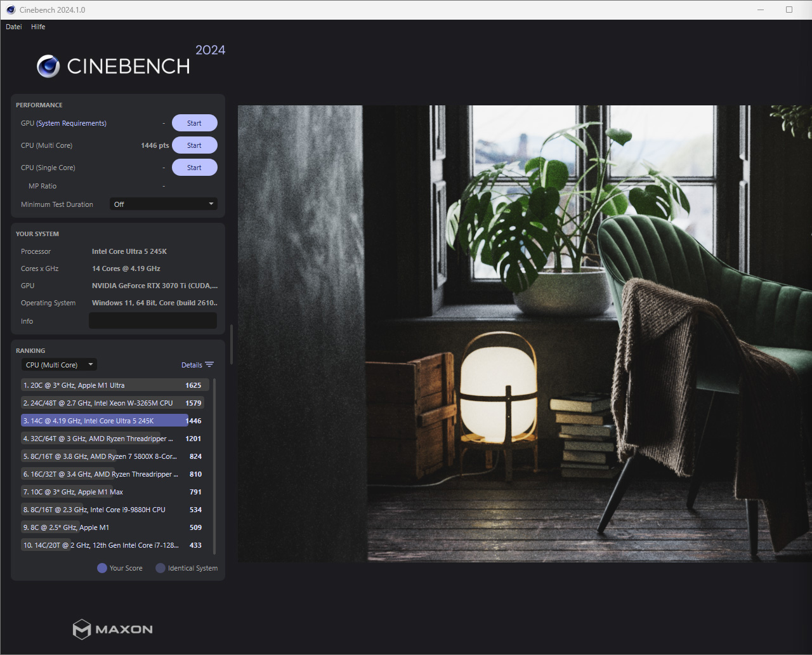Image resolution: width=812 pixels, height=655 pixels.
Task: Open the Hilfe menu
Action: click(x=38, y=27)
